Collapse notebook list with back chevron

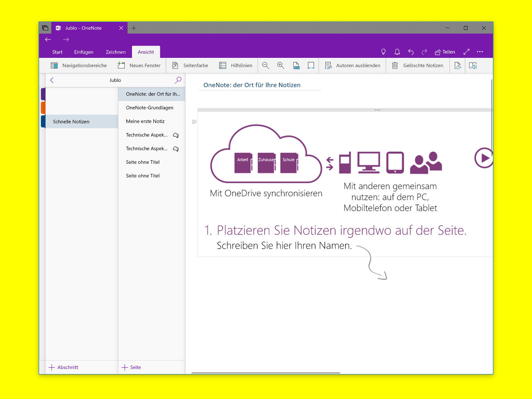[52, 80]
